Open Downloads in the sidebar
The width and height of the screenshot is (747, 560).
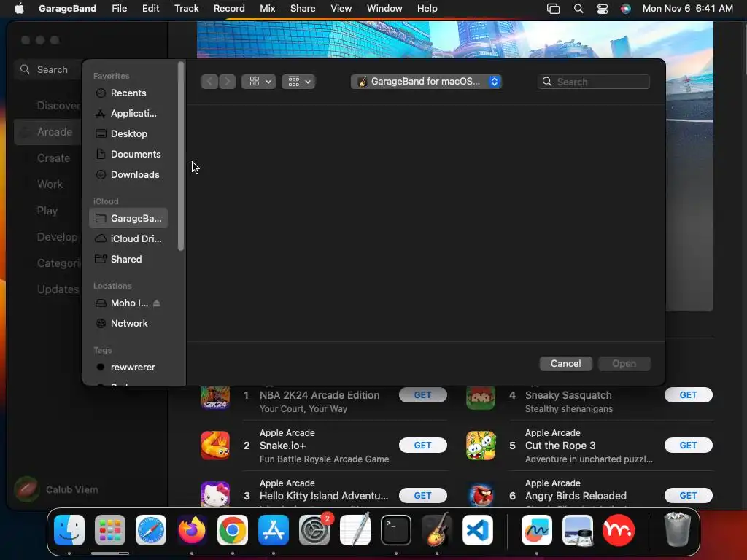click(128, 175)
